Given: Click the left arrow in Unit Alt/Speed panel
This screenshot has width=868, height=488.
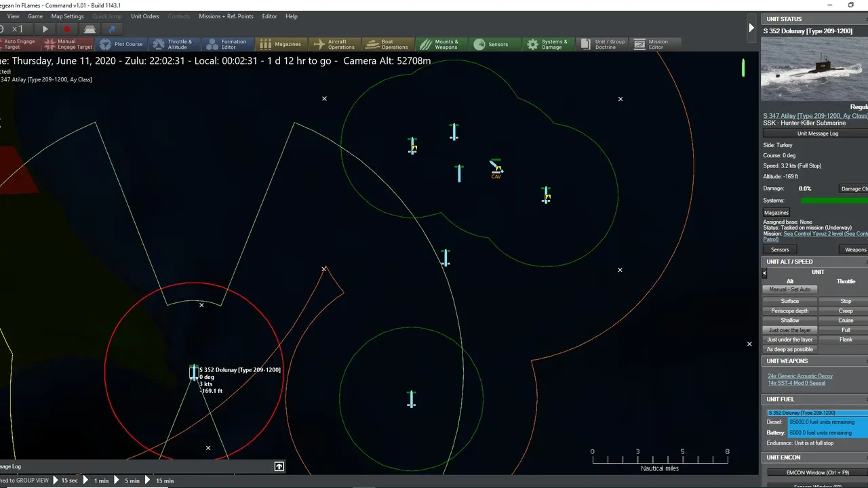Looking at the screenshot, I should point(765,273).
